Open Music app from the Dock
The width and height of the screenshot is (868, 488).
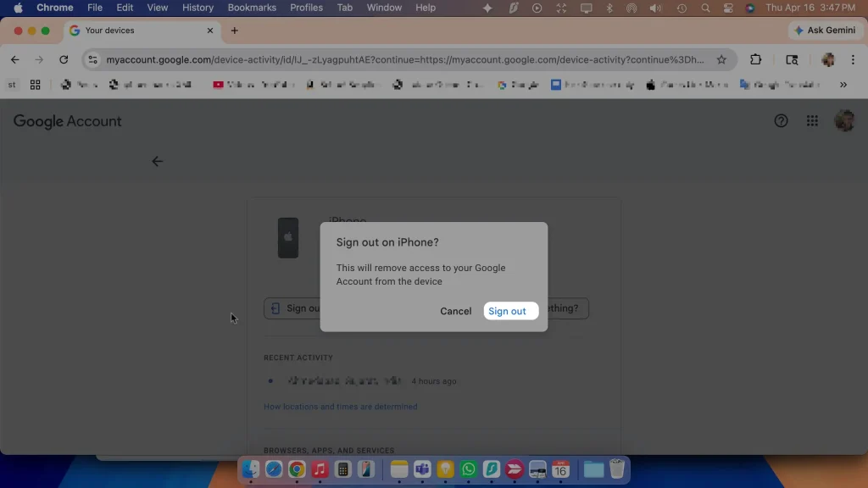[320, 469]
